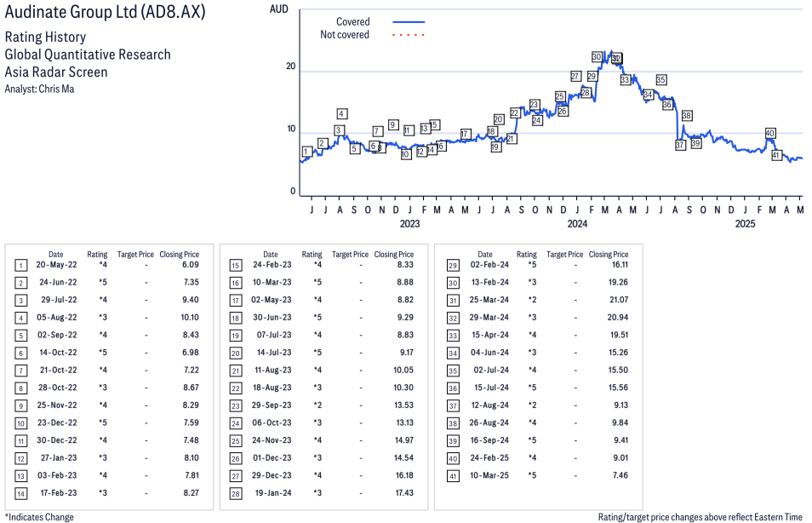The image size is (812, 523).
Task: Click closing price '21.07'
Action: point(619,300)
